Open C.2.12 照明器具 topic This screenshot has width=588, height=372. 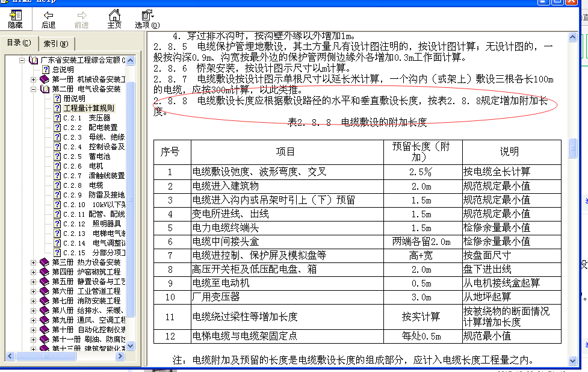[92, 224]
